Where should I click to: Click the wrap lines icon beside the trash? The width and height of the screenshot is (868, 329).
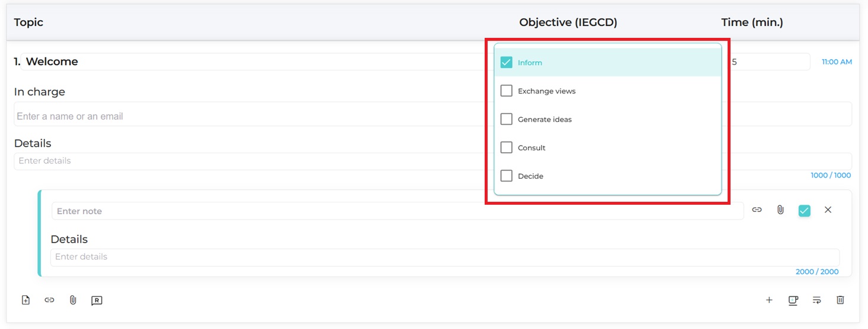click(x=816, y=300)
